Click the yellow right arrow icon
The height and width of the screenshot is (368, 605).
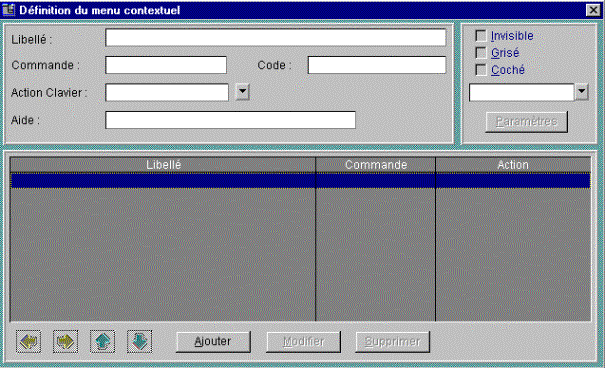point(65,341)
